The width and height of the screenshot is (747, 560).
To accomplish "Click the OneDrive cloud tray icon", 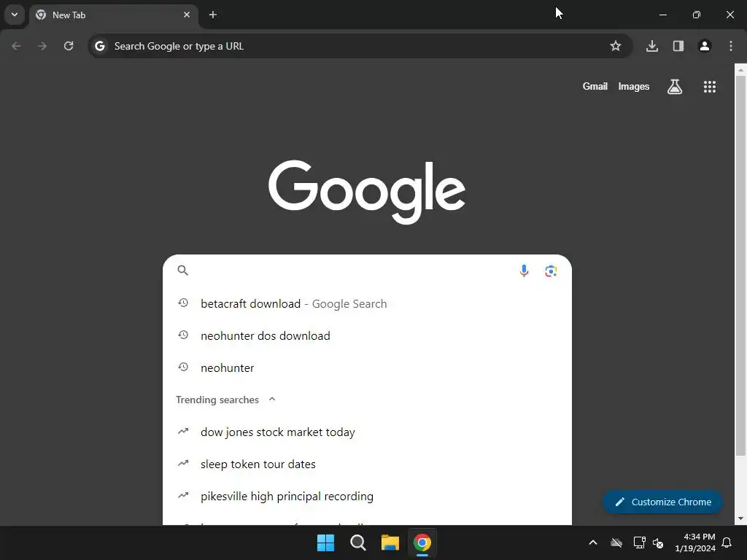I will coord(616,542).
